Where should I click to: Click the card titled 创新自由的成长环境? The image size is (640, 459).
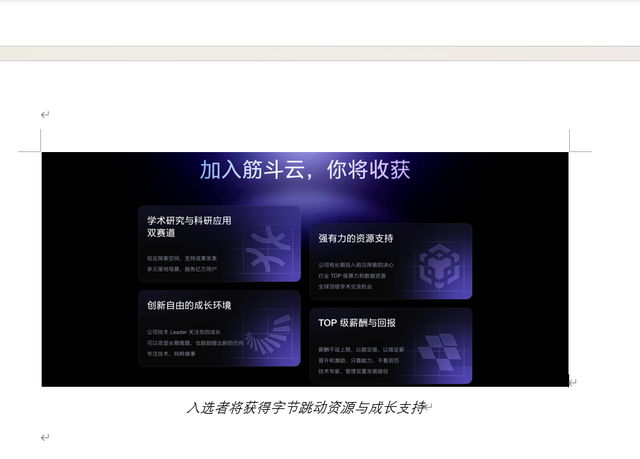pyautogui.click(x=220, y=328)
